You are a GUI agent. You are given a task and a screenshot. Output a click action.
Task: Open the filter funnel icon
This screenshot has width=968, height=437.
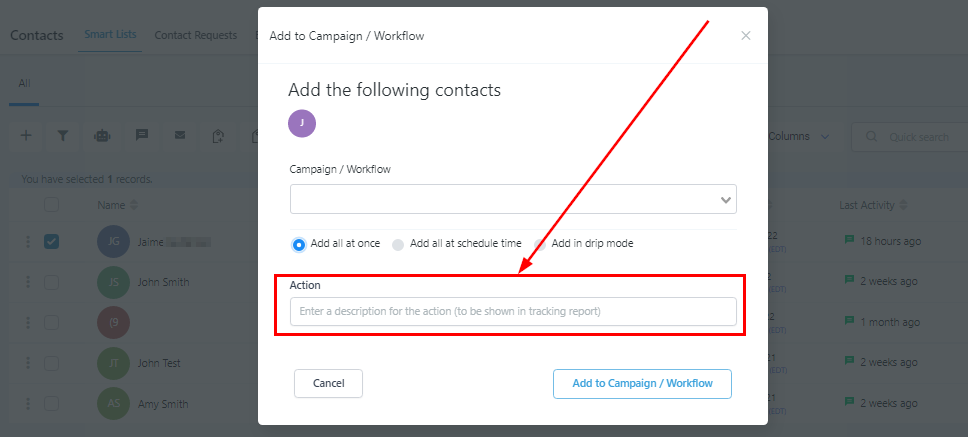point(62,136)
